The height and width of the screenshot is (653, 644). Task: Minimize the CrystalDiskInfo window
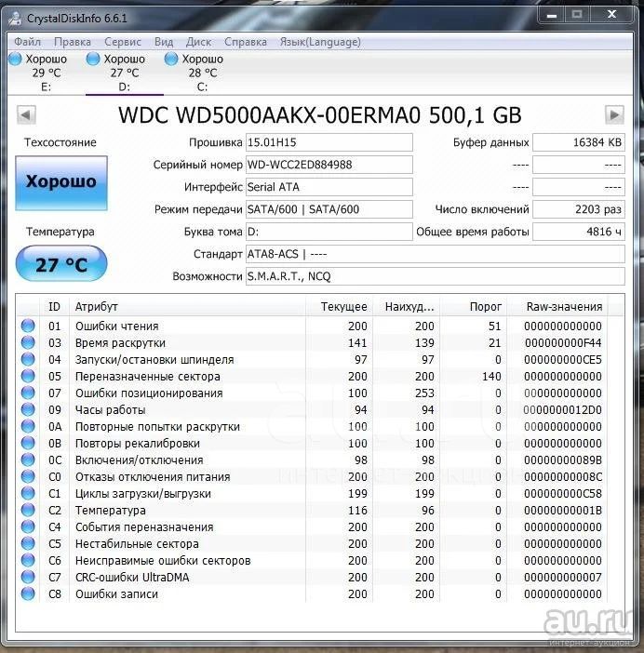tap(552, 15)
